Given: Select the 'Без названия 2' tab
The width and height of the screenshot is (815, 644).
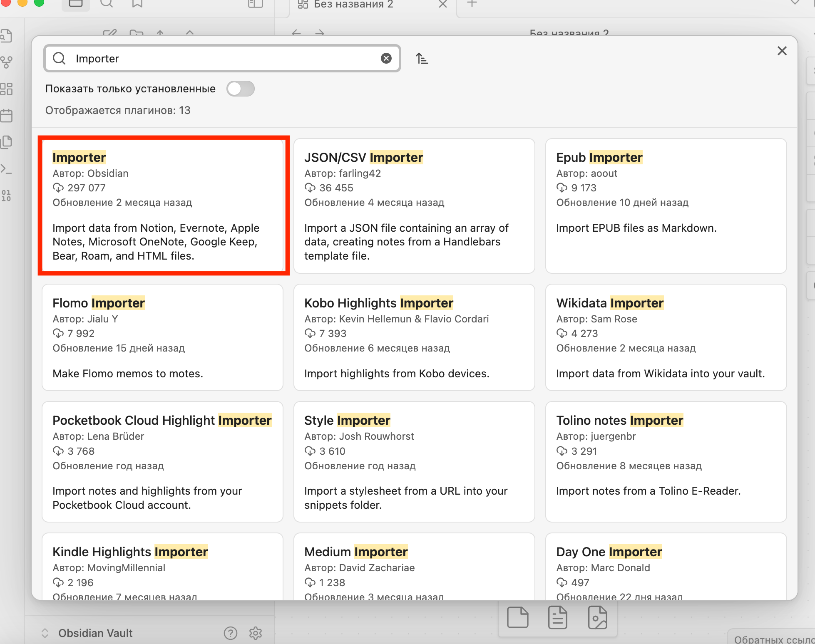Looking at the screenshot, I should (353, 5).
